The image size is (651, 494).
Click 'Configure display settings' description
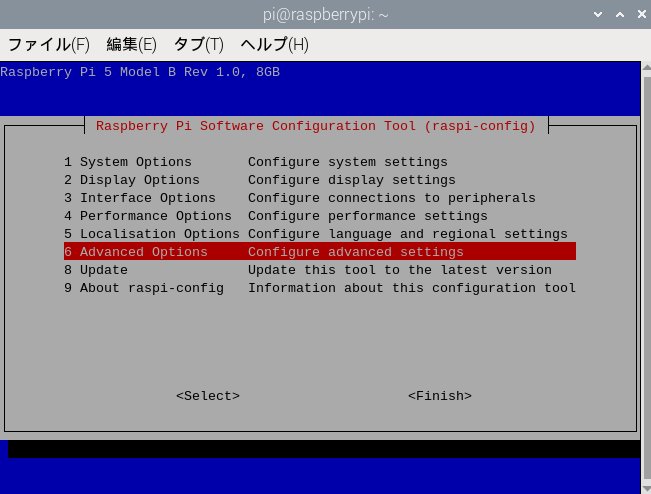[352, 180]
